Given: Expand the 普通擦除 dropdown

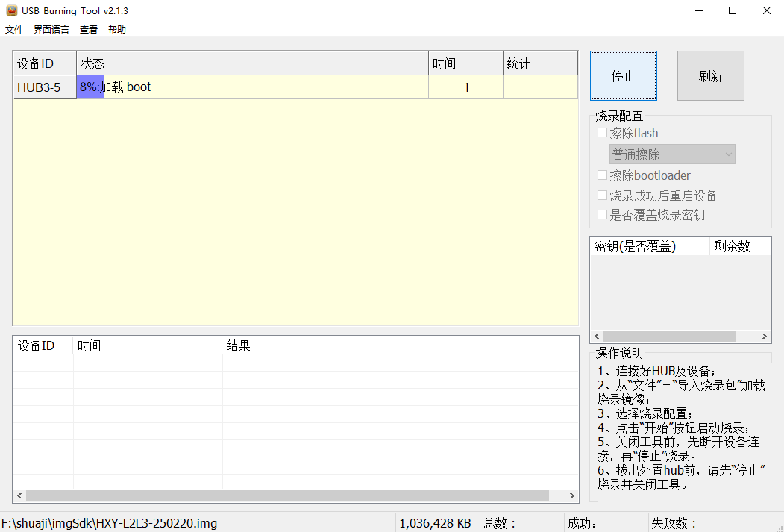Looking at the screenshot, I should click(672, 154).
